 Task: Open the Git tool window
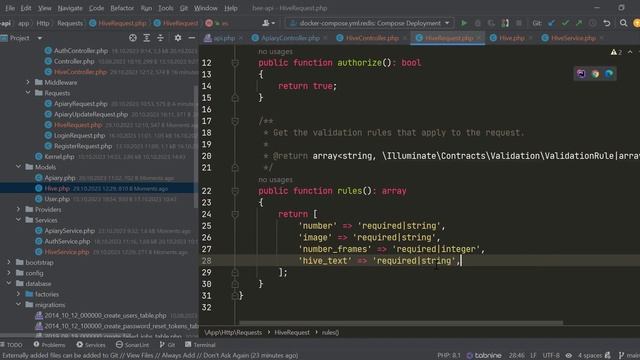click(167, 345)
